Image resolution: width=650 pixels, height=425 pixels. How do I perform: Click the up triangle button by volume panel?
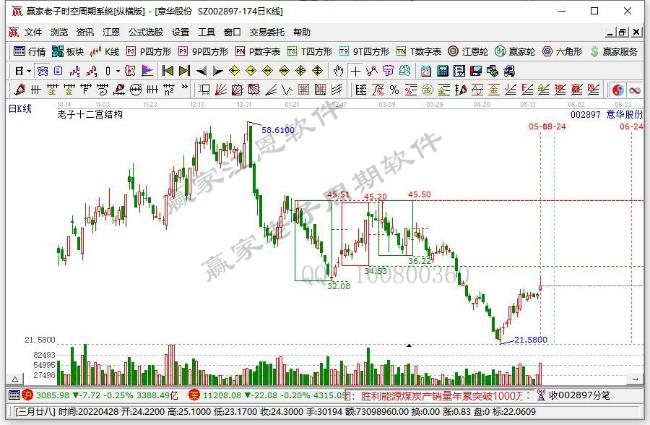(15, 379)
